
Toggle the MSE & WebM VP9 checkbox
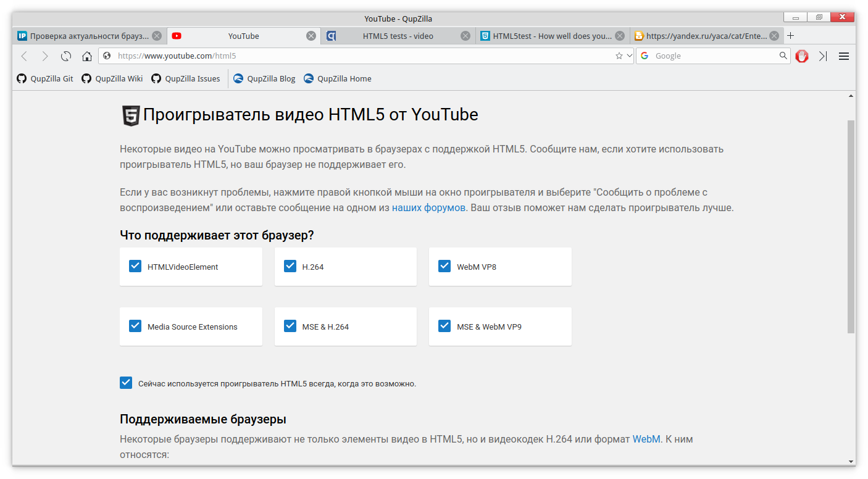pyautogui.click(x=444, y=326)
